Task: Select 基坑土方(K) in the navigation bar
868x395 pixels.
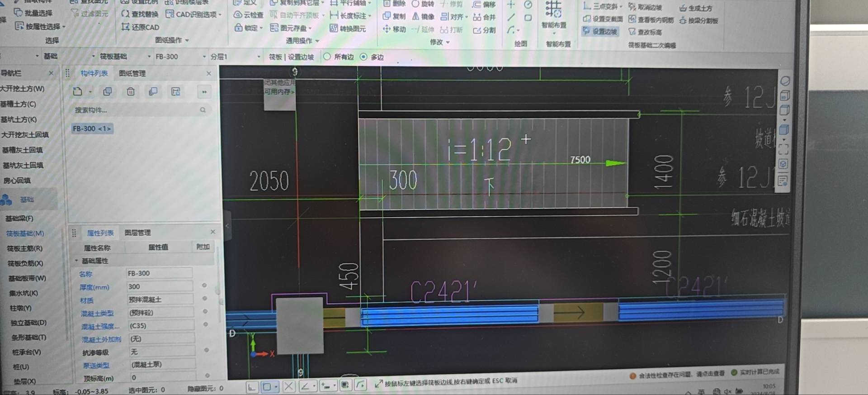Action: point(19,119)
